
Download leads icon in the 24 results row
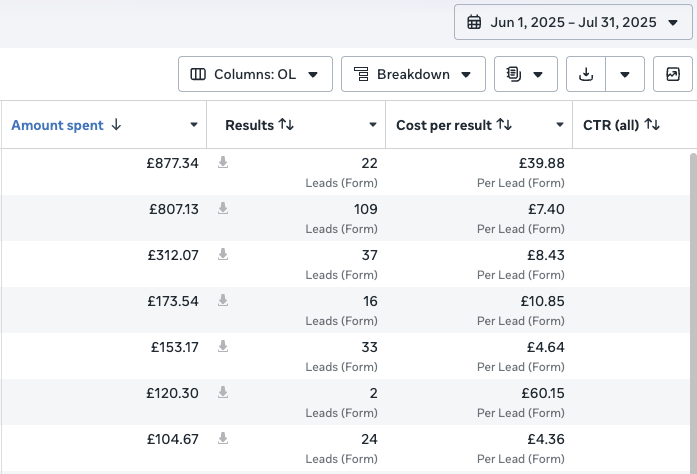point(223,438)
